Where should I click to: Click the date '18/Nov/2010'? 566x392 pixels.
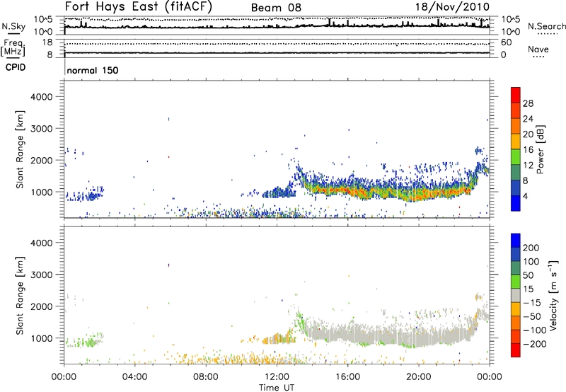[x=452, y=6]
